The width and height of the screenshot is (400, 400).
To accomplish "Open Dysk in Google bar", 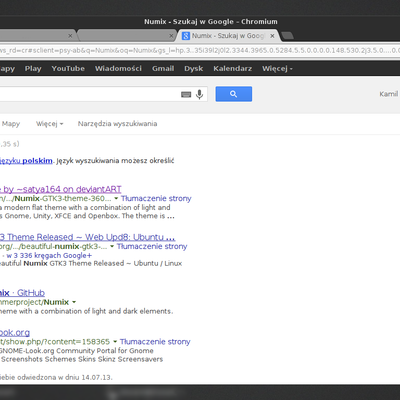I will pyautogui.click(x=194, y=68).
